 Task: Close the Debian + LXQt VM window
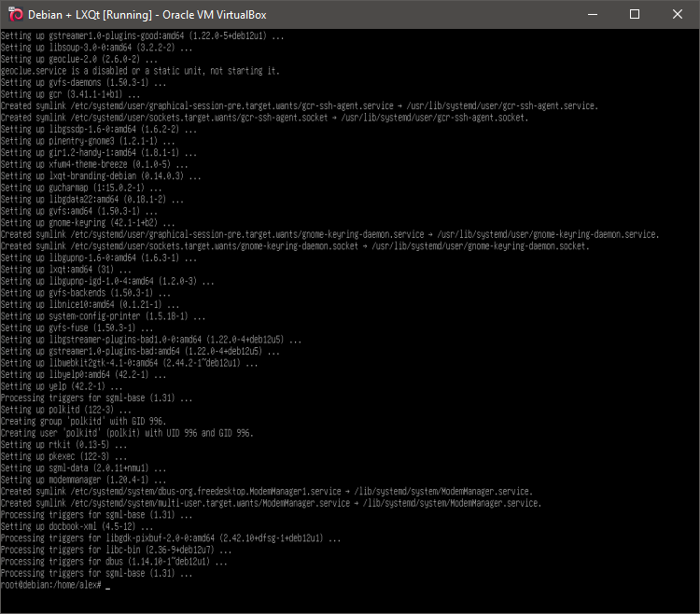(x=678, y=14)
